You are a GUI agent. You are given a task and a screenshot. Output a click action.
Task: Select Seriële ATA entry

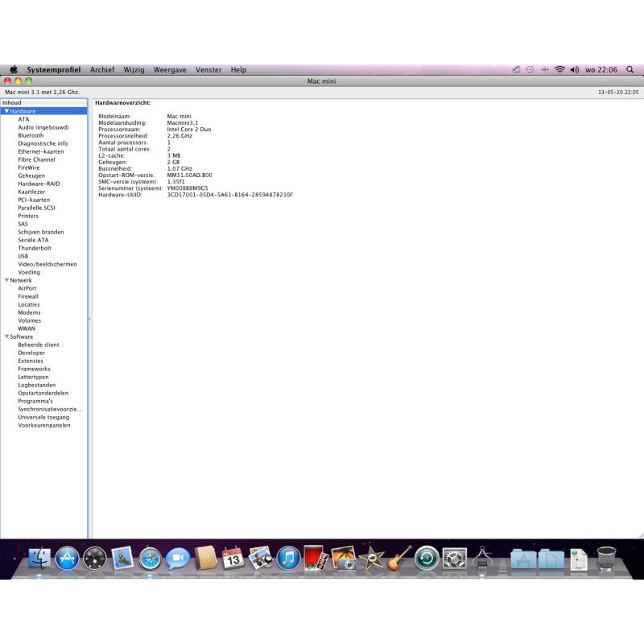coord(33,240)
